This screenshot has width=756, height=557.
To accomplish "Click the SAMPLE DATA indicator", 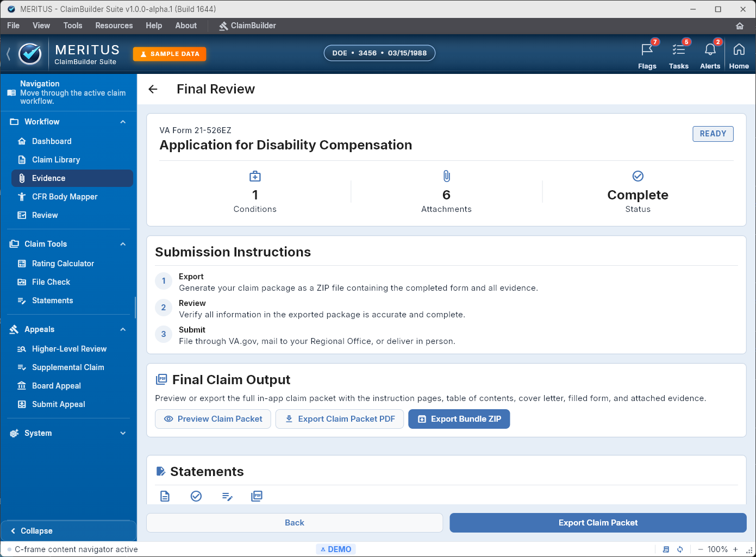I will [169, 54].
